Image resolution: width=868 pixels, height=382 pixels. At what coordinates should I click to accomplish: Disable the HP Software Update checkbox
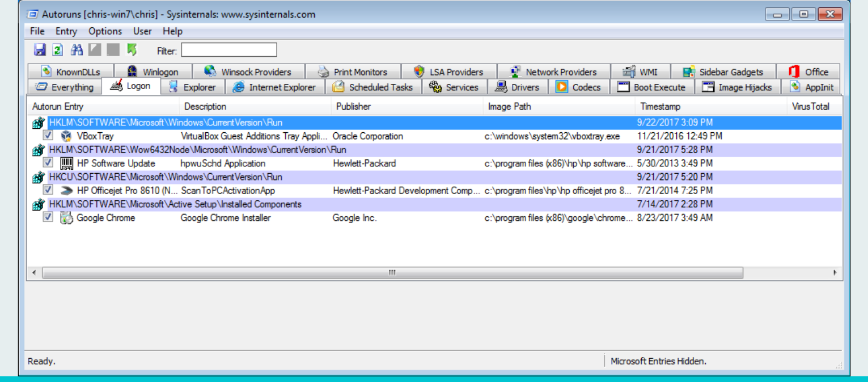[48, 163]
